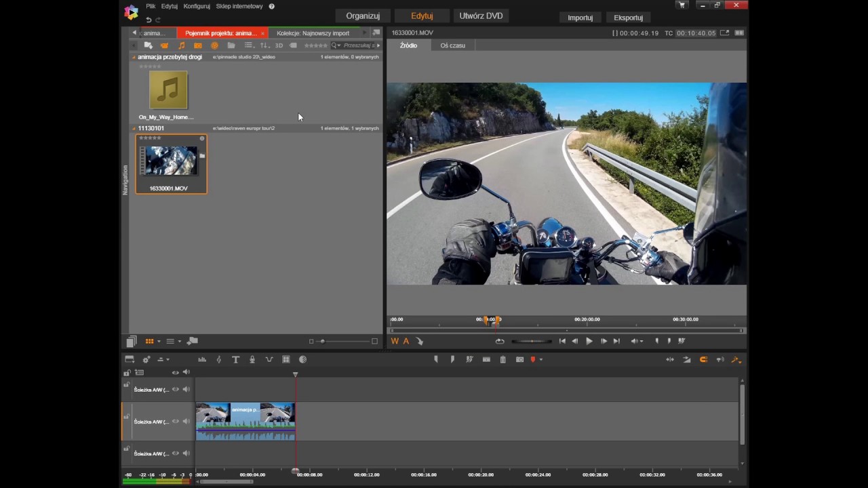Click the tags icon in library toolbar

293,45
